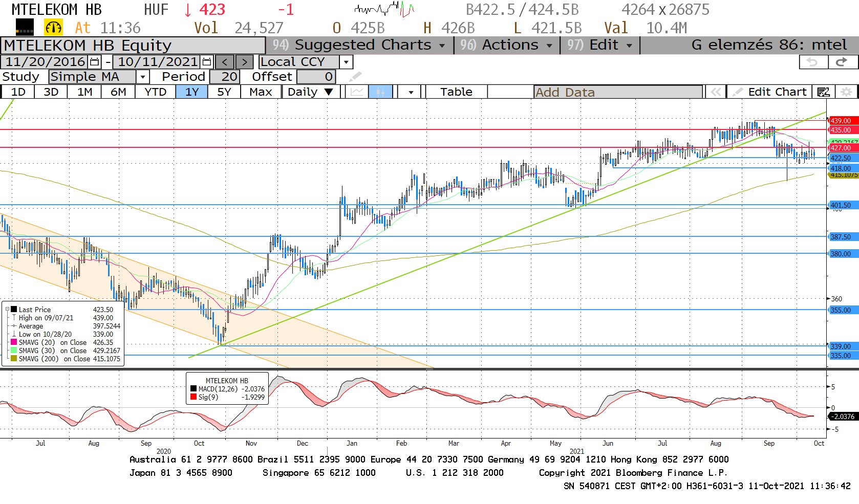The width and height of the screenshot is (859, 504).
Task: Click the MTELEKOM HB Equity security field
Action: (133, 46)
